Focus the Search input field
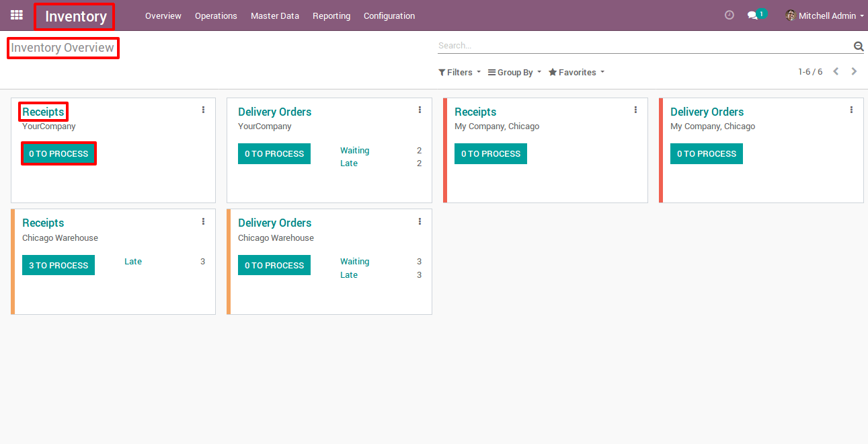 coord(644,46)
